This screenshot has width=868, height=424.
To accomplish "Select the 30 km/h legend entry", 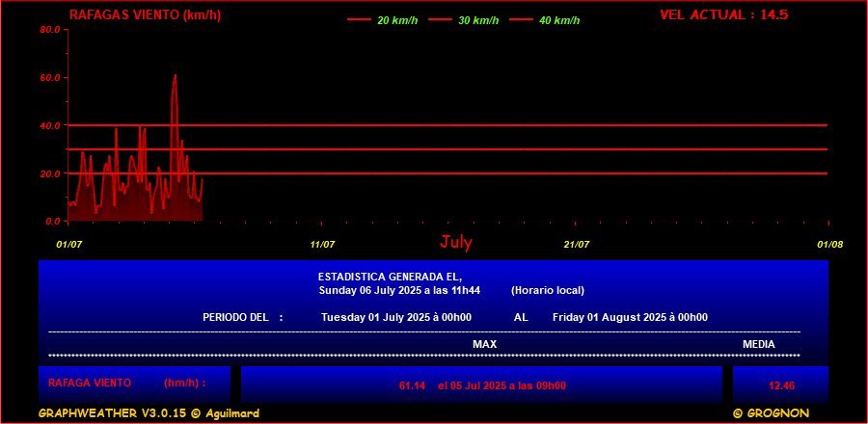I will pos(463,20).
